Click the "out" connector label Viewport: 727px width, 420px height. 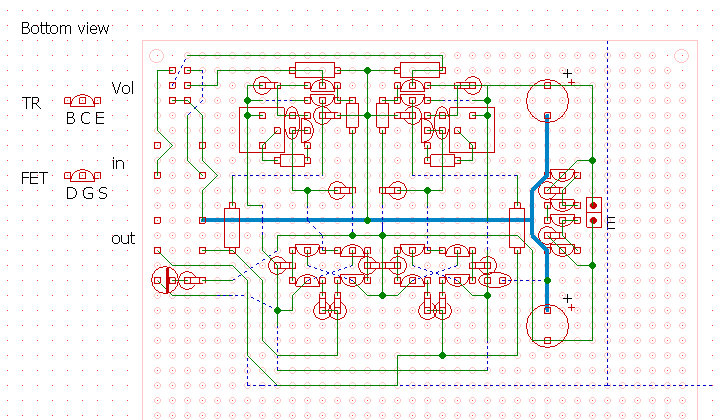(122, 238)
